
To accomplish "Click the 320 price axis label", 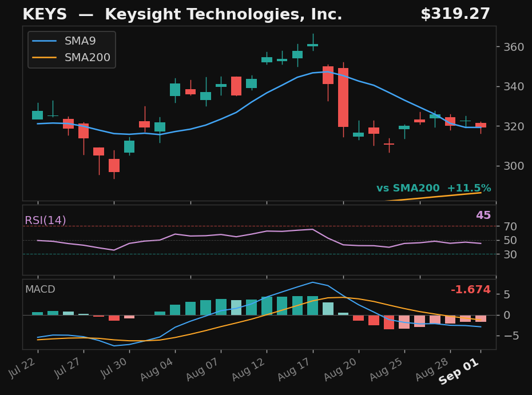I will 514,126.
